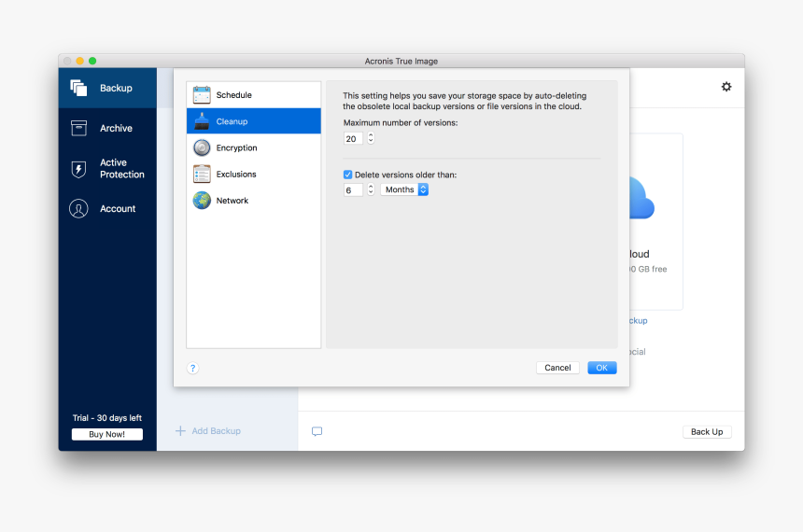Open help with the question mark button
The height and width of the screenshot is (532, 803).
point(192,368)
